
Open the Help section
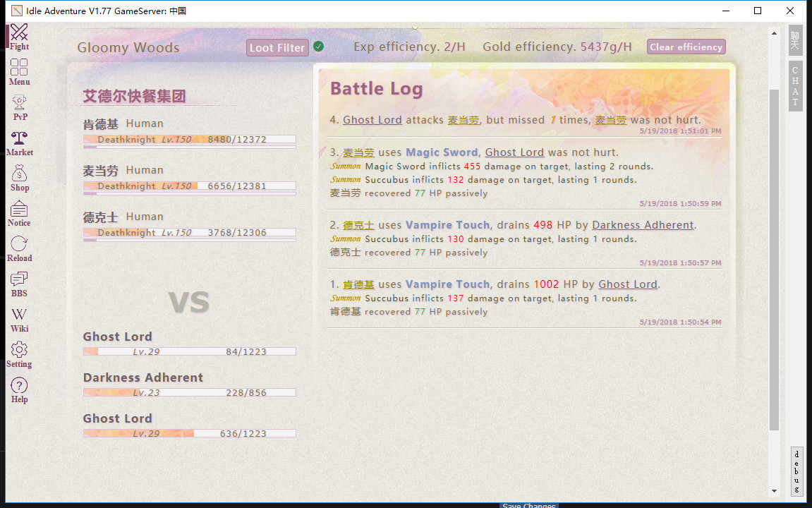[x=19, y=388]
